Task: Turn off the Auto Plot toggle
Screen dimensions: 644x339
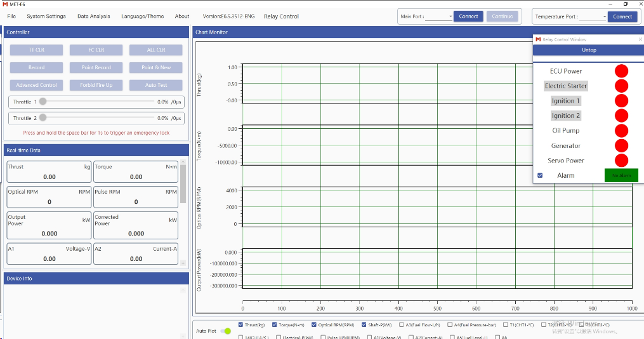Action: [x=225, y=331]
